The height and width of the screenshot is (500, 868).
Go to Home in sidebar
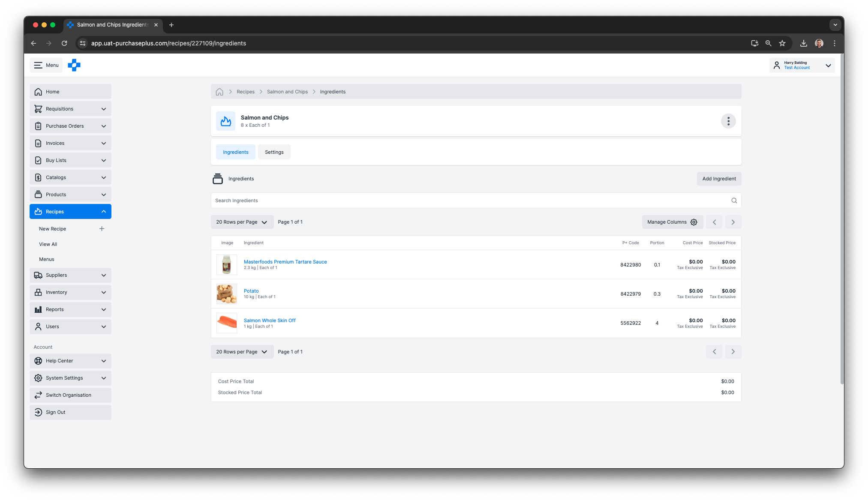[x=70, y=92]
